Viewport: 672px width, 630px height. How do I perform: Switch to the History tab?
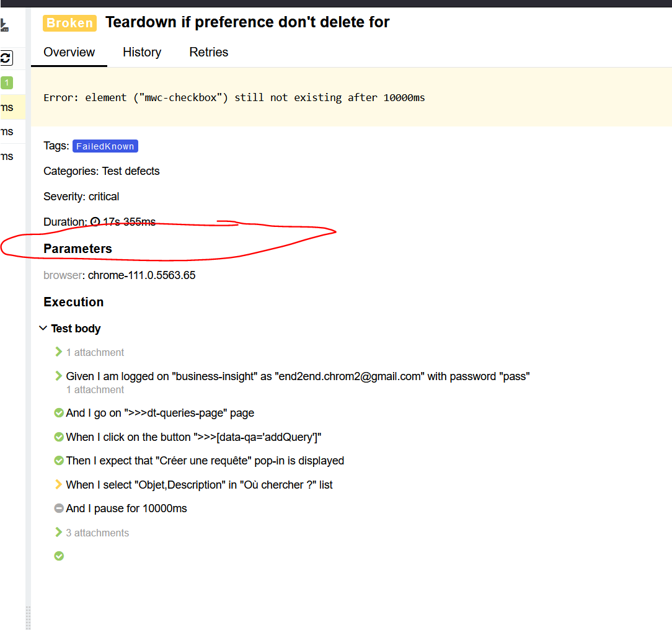click(x=142, y=52)
